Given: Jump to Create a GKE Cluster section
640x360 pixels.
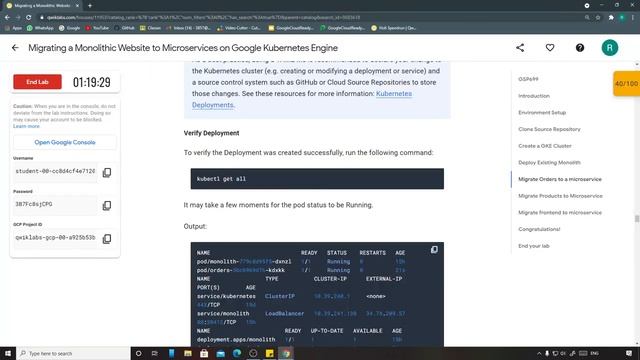Looking at the screenshot, I should [545, 146].
